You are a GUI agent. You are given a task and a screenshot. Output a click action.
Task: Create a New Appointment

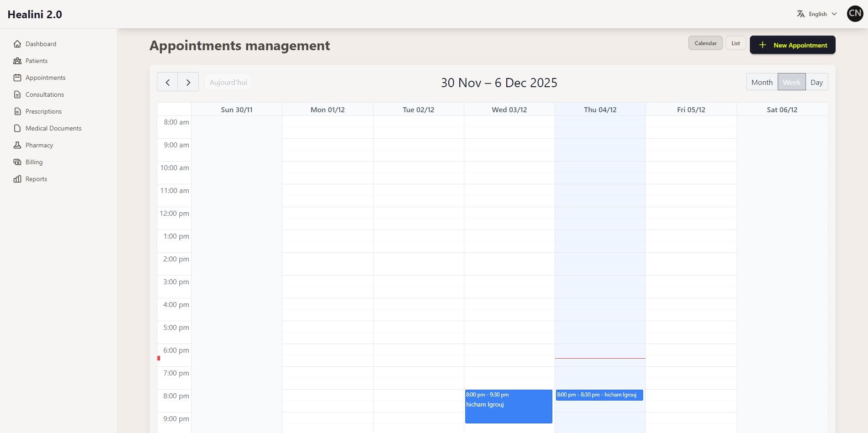(792, 45)
